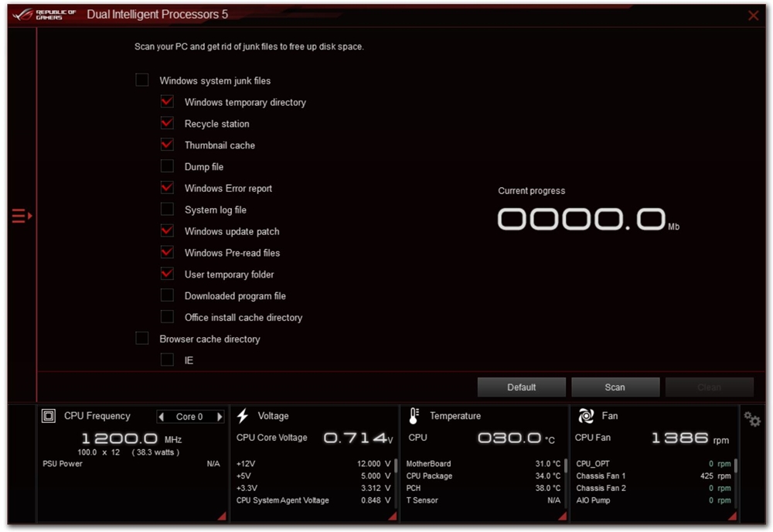The width and height of the screenshot is (773, 532).
Task: Click the CPU_OPT fan row
Action: (654, 464)
